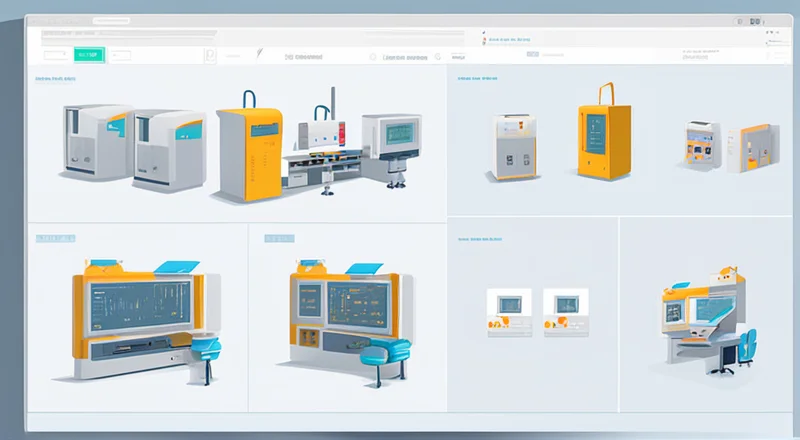This screenshot has width=800, height=440.
Task: Click the outlined box right of the teal button
Action: coord(120,56)
